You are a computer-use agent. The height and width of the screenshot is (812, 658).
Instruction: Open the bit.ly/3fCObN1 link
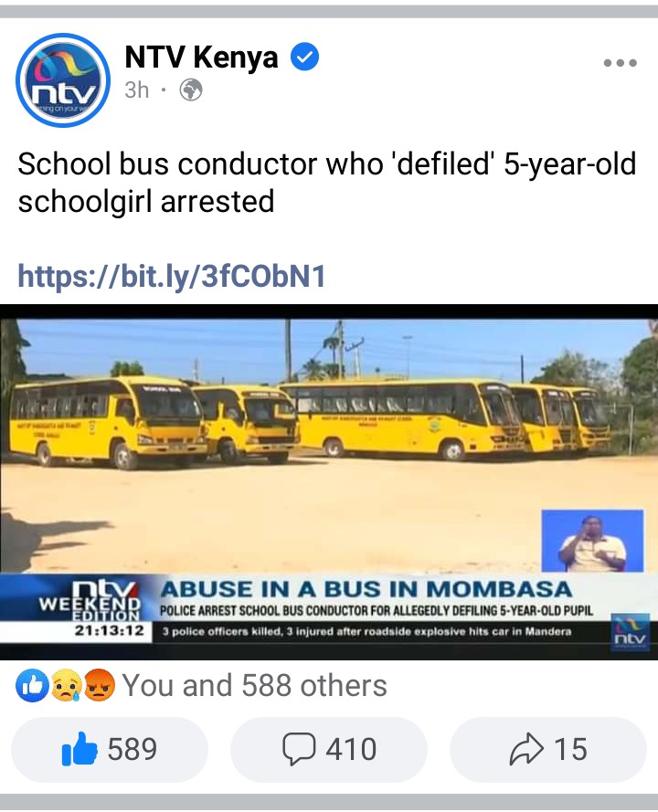(172, 276)
